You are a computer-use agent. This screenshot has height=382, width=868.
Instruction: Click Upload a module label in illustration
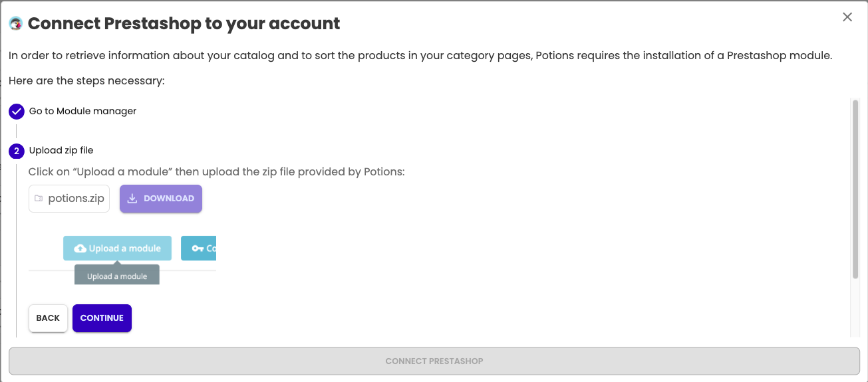pos(125,248)
